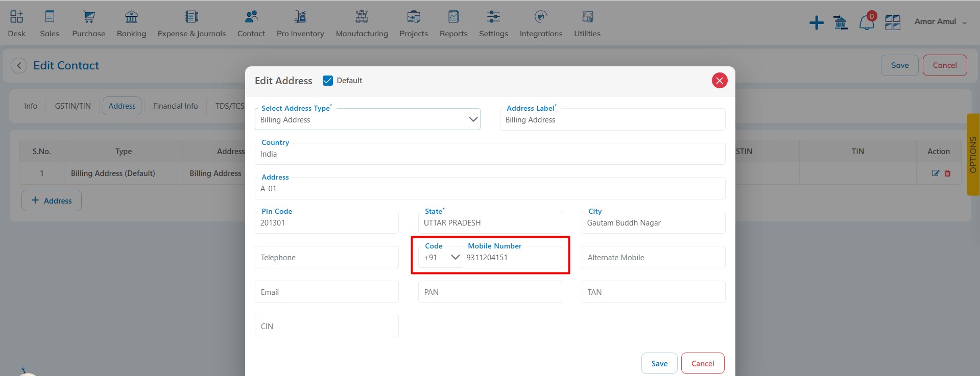Open the Integrations module icon
This screenshot has height=376, width=980.
[541, 17]
